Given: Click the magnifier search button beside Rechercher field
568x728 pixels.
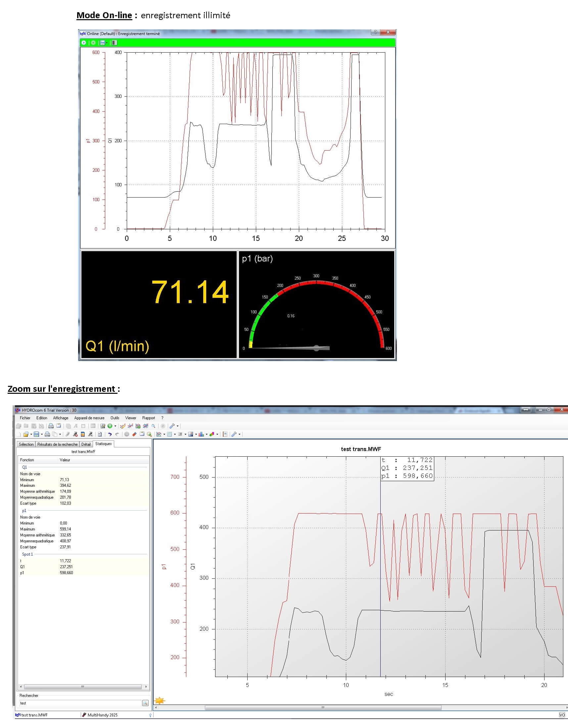Looking at the screenshot, I should pos(145,703).
